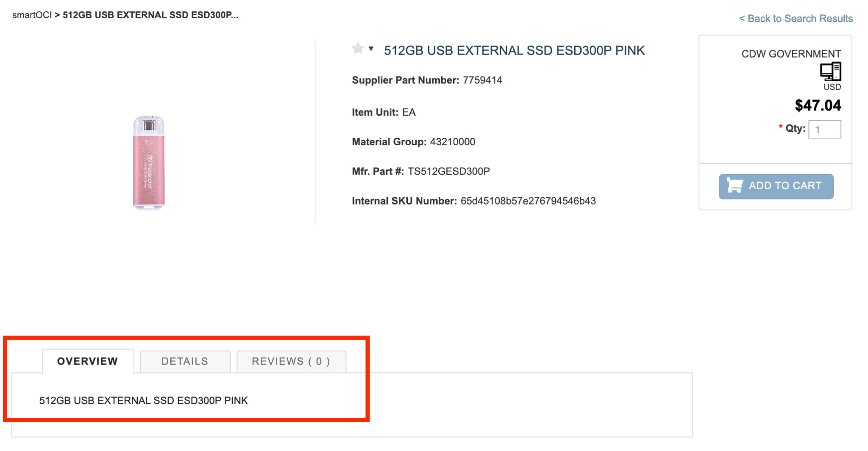The height and width of the screenshot is (451, 868).
Task: Click the favorite star icon
Action: click(358, 49)
